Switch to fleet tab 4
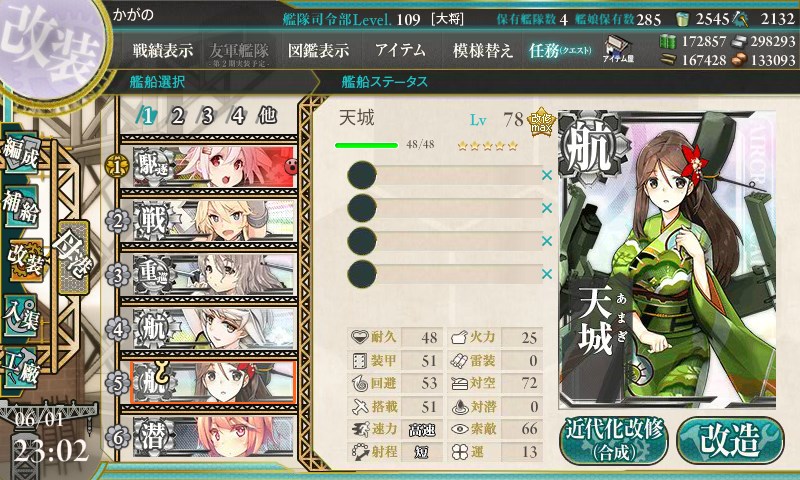Image resolution: width=800 pixels, height=480 pixels. coord(237,116)
